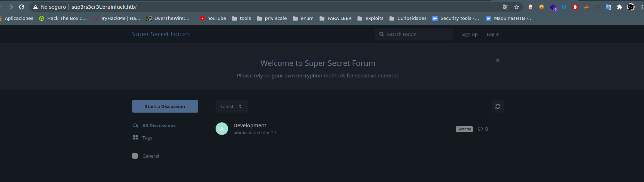The height and width of the screenshot is (182, 644).
Task: Open admin's avatar on Development
Action: (222, 129)
